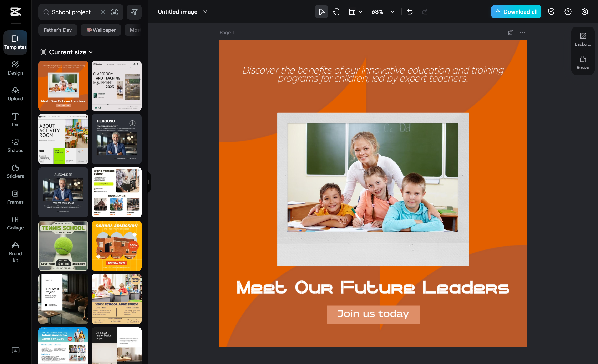Click the Download all button
This screenshot has height=364, width=598.
click(516, 11)
